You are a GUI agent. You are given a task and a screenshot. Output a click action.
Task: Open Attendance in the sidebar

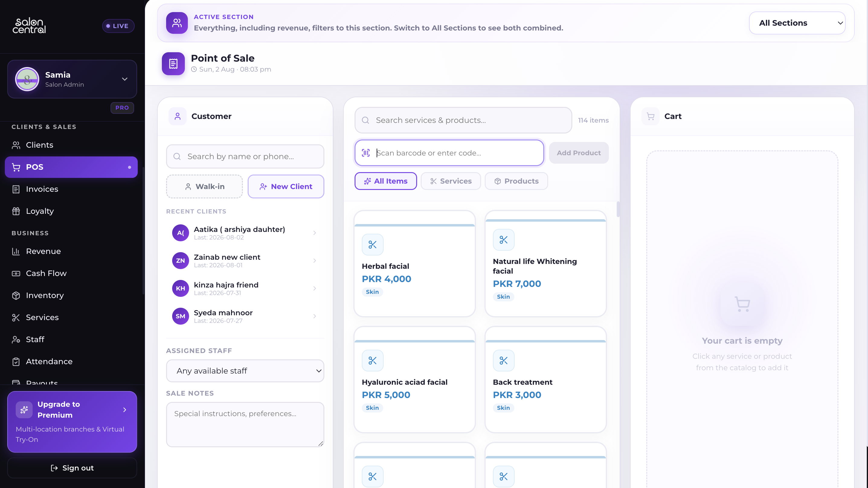coord(71,361)
